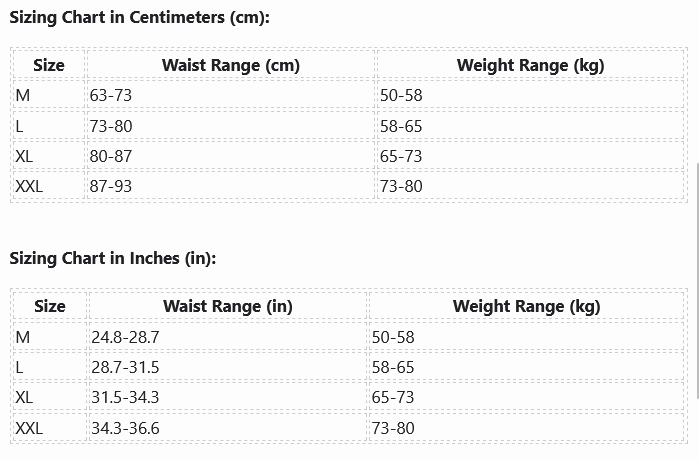Click the Size header in the centimeters table
The image size is (699, 461).
[x=48, y=65]
